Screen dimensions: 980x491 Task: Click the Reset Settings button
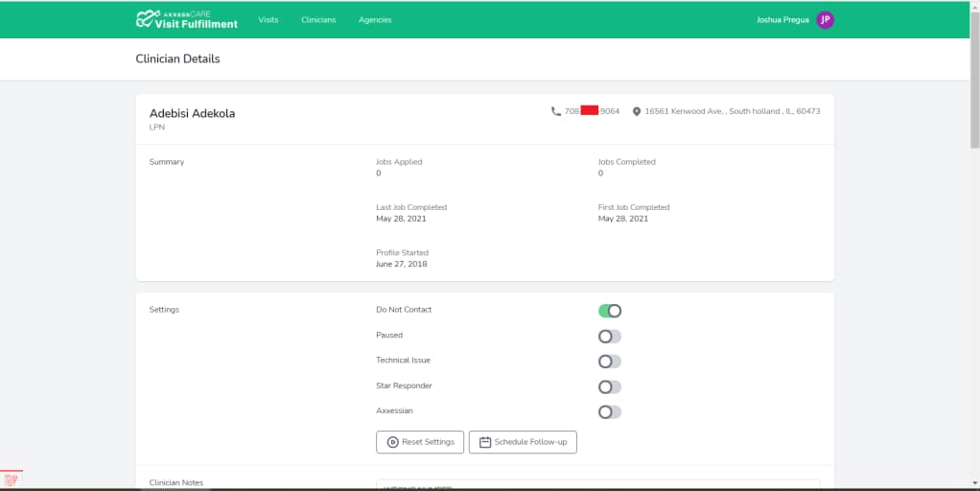[420, 442]
